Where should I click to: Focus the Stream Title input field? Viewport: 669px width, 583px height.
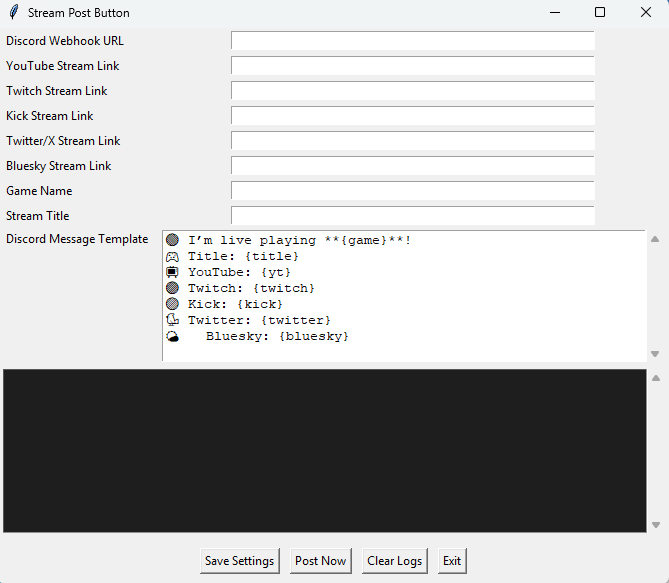point(413,216)
